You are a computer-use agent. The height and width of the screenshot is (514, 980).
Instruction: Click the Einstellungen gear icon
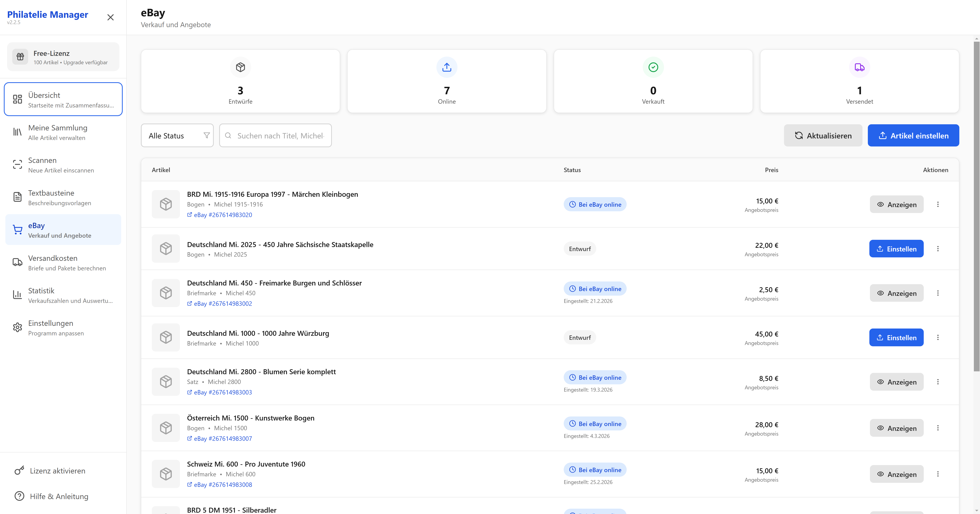(17, 327)
